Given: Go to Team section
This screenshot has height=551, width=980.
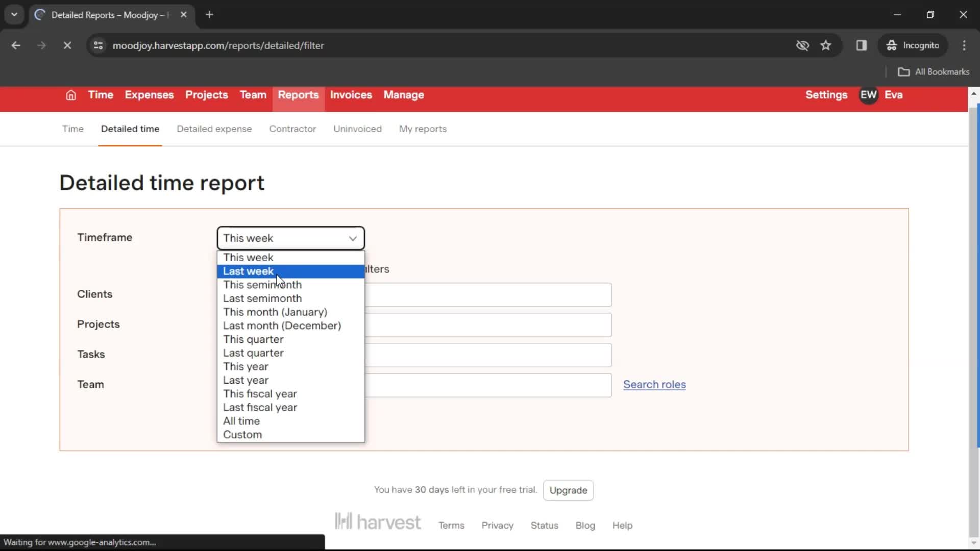Looking at the screenshot, I should coord(253,95).
